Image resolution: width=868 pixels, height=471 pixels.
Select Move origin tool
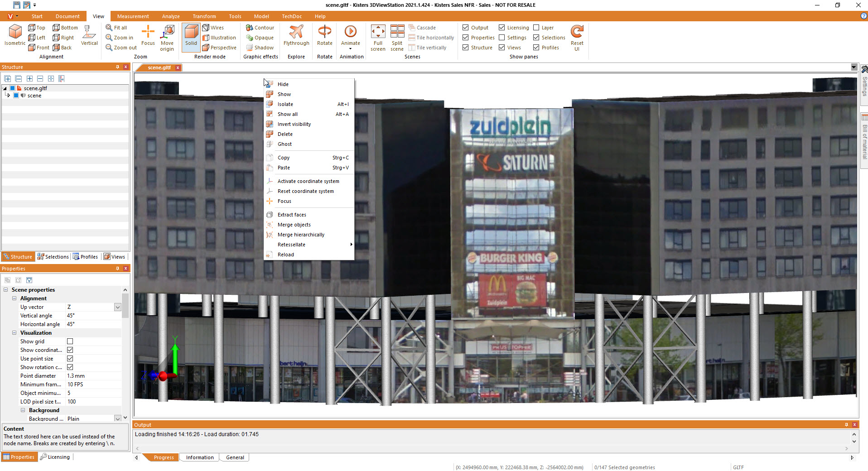coord(167,38)
